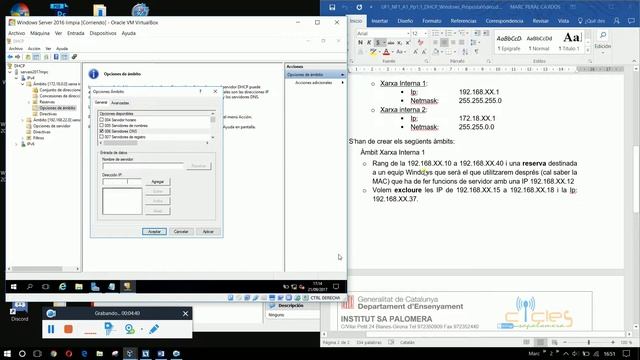Select Opciones de ámbito tree item

point(58,108)
